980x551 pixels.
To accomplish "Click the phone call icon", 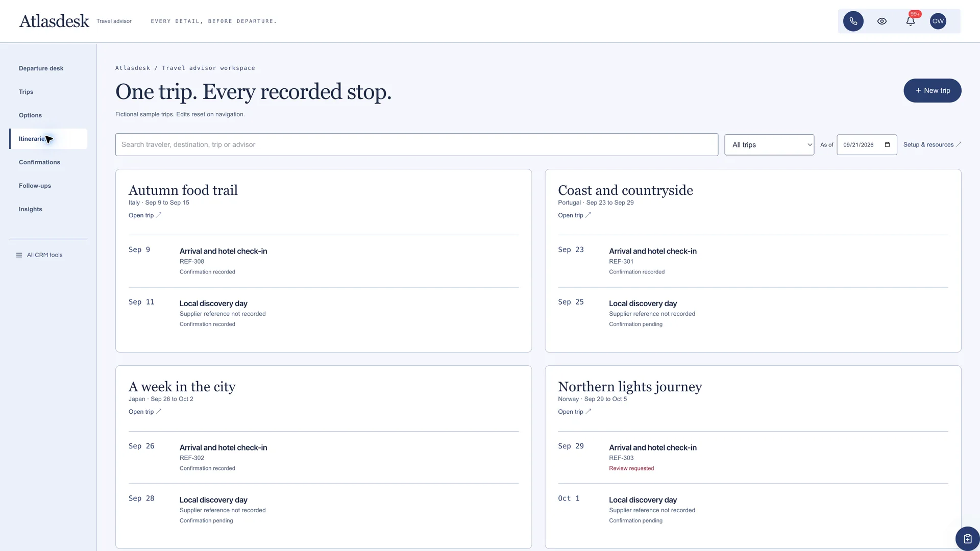I will (853, 21).
